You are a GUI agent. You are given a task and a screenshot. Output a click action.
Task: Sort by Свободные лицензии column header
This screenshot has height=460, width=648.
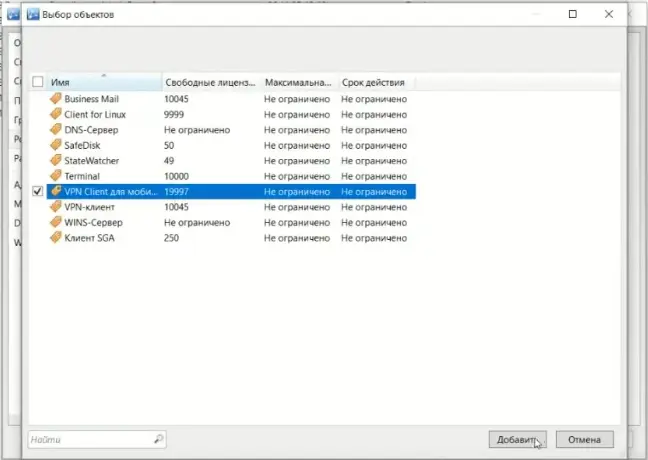coord(210,82)
